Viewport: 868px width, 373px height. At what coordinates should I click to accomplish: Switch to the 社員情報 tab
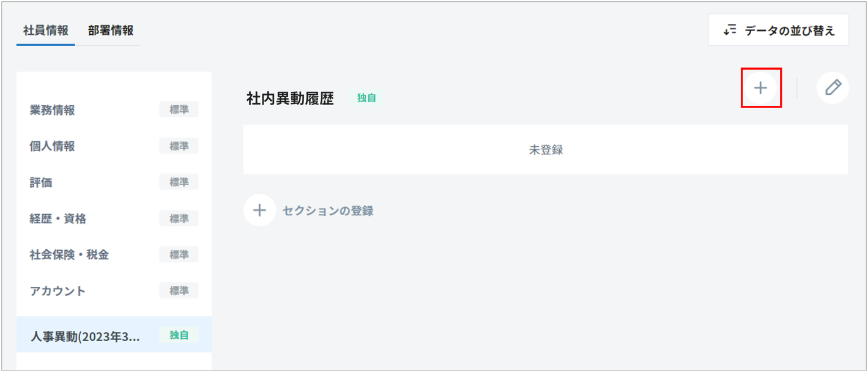click(45, 30)
